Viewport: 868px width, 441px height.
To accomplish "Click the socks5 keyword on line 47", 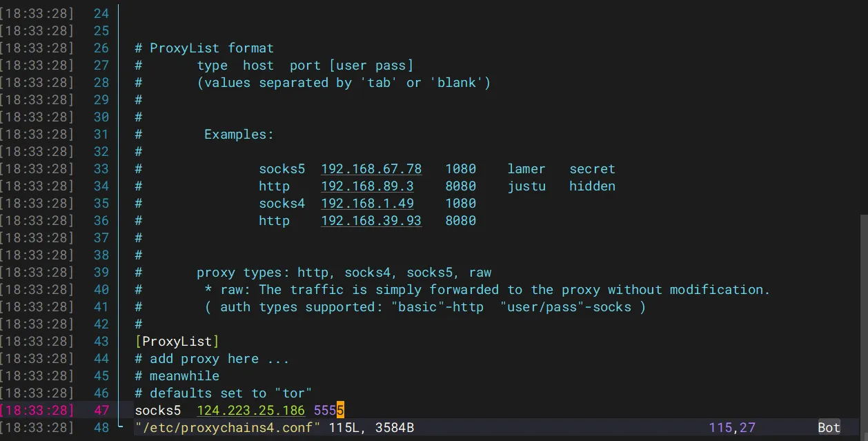I will click(157, 411).
